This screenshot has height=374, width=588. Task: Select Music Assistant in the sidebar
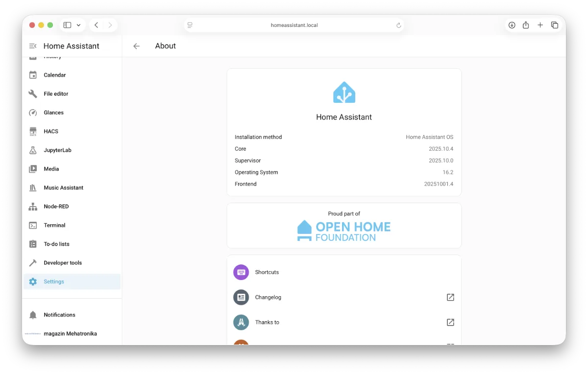[x=63, y=187]
